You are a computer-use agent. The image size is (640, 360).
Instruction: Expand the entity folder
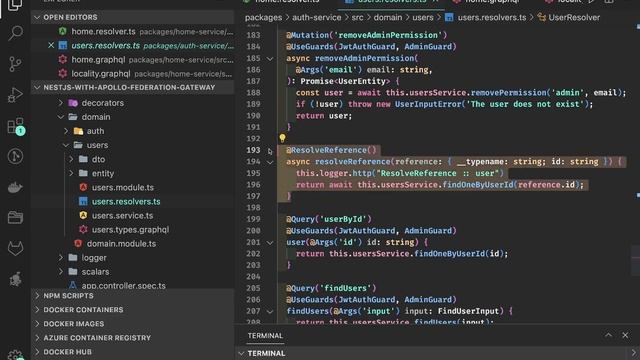(x=71, y=173)
